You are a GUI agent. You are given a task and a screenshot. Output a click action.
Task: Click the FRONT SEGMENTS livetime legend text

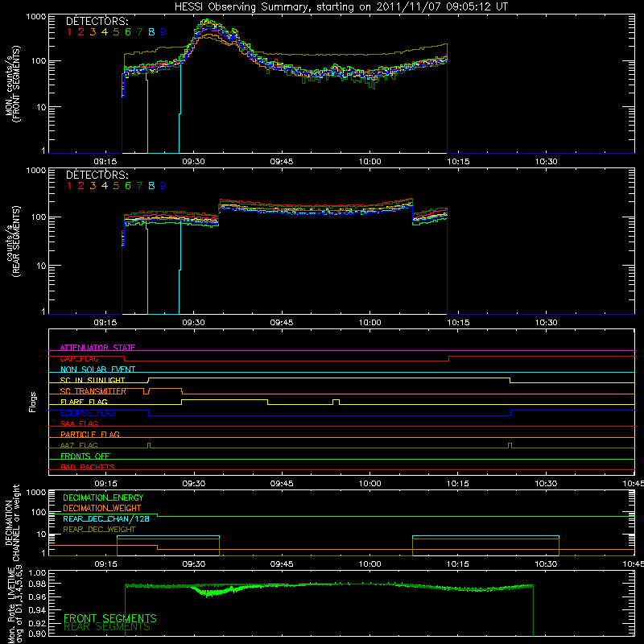pyautogui.click(x=110, y=618)
